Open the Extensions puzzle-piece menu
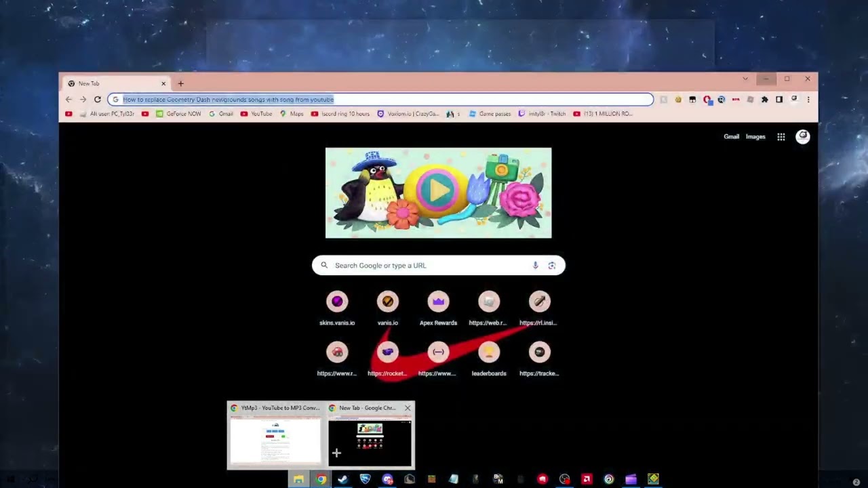 pyautogui.click(x=764, y=100)
